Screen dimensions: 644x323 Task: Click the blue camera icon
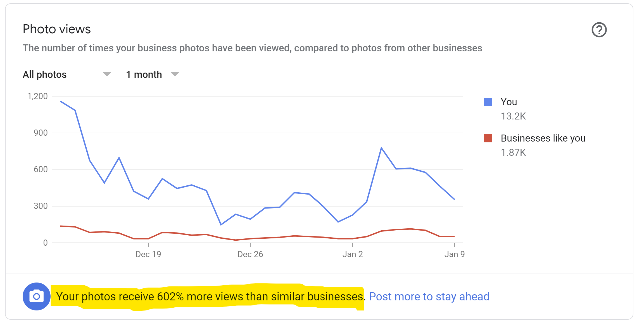(x=36, y=296)
